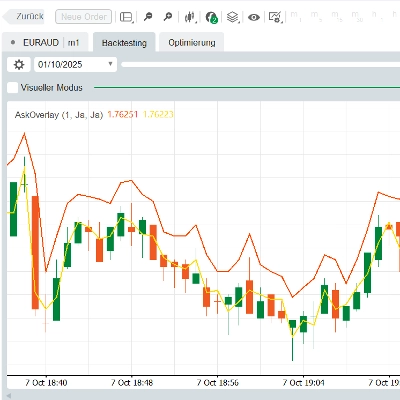This screenshot has width=400, height=400.
Task: Switch to the Backtesting tab
Action: pos(124,43)
